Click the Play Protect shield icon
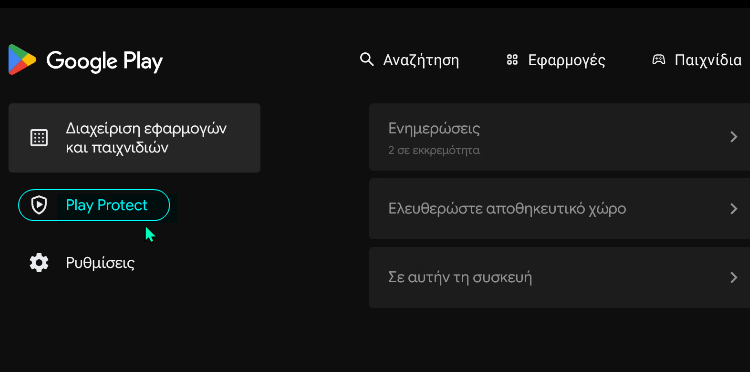Image resolution: width=750 pixels, height=372 pixels. [x=39, y=206]
